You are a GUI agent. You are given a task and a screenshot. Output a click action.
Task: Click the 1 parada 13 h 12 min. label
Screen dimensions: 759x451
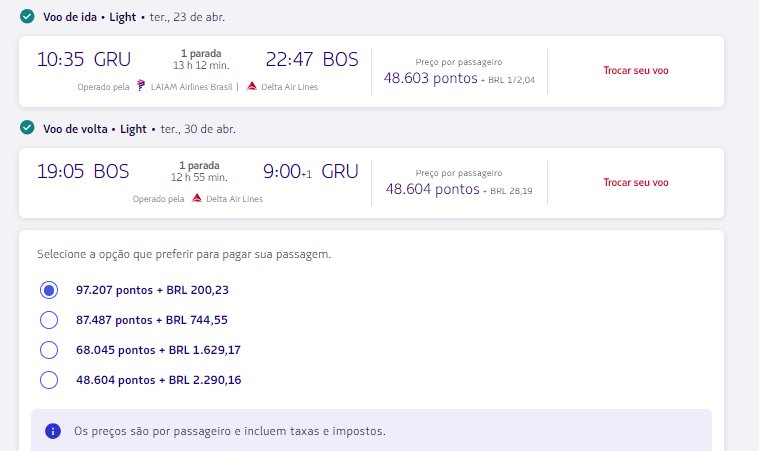pos(201,59)
